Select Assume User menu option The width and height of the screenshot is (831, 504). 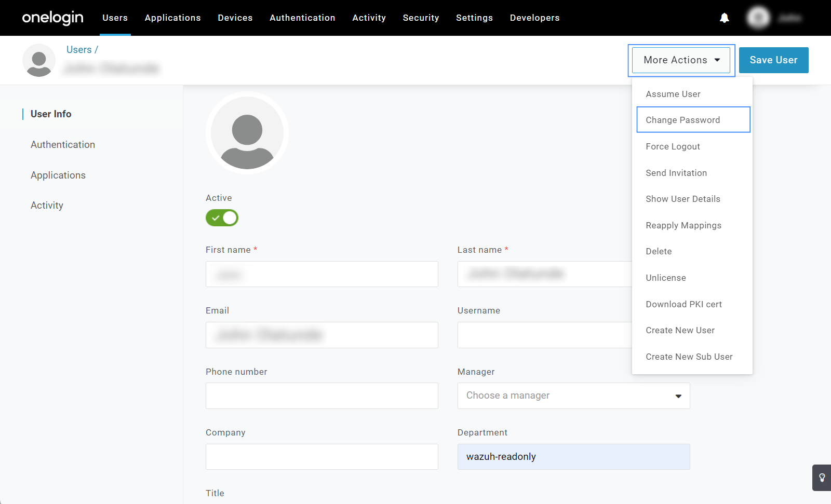pos(673,94)
